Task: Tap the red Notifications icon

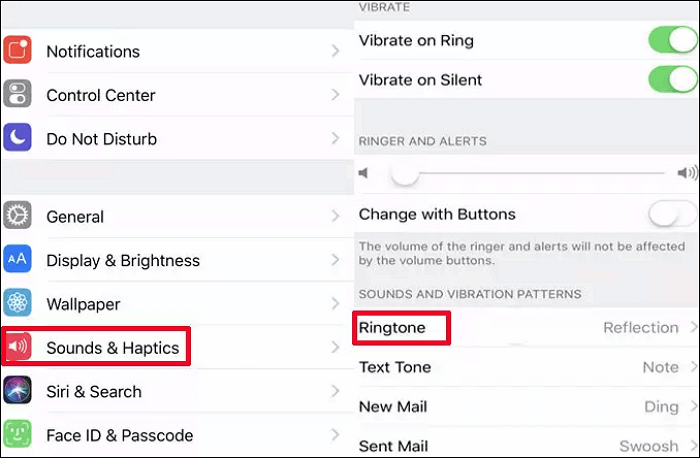Action: [x=17, y=51]
